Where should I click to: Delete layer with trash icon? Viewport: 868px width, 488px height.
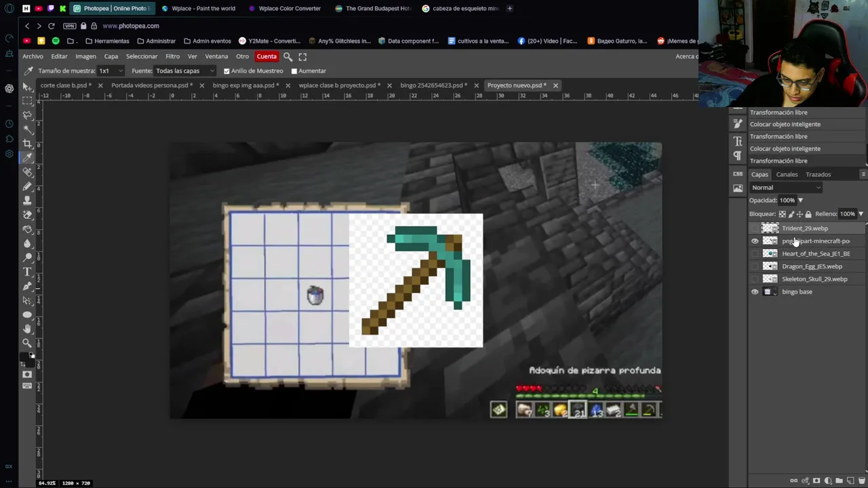862,481
